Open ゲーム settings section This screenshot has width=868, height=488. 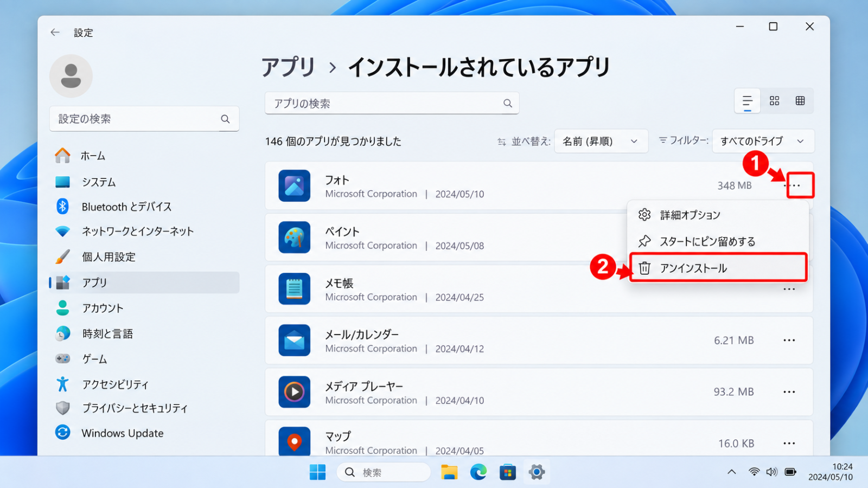pos(144,358)
